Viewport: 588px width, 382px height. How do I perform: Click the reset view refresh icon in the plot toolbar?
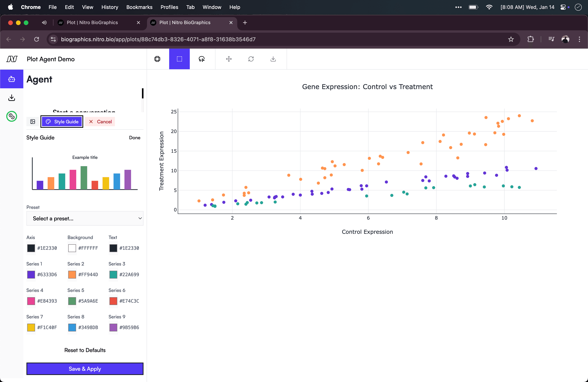tap(251, 59)
